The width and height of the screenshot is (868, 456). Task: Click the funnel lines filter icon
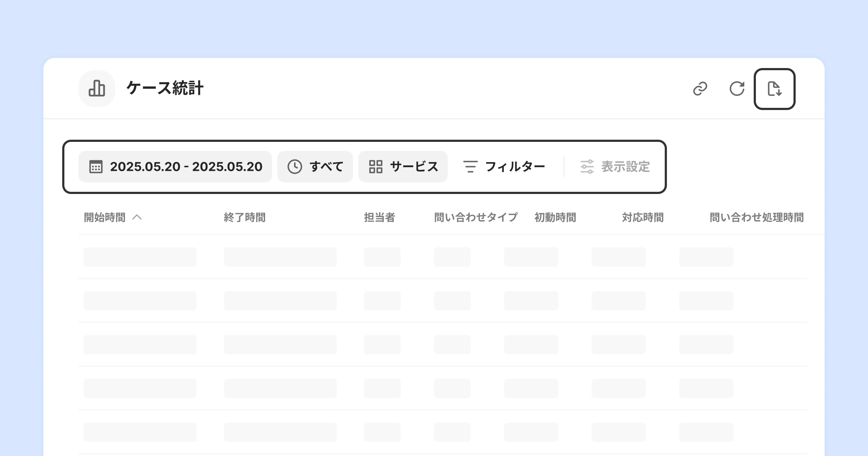coord(470,167)
